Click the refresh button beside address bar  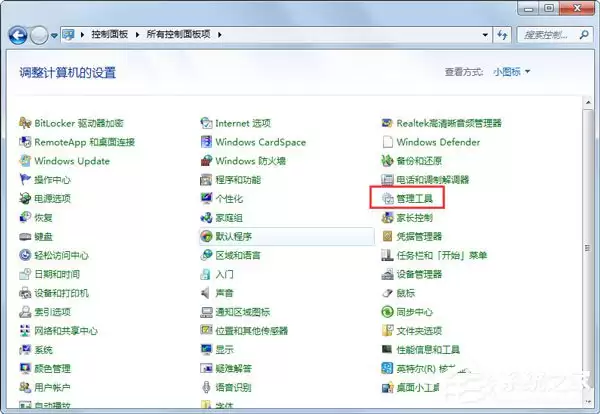tap(502, 35)
